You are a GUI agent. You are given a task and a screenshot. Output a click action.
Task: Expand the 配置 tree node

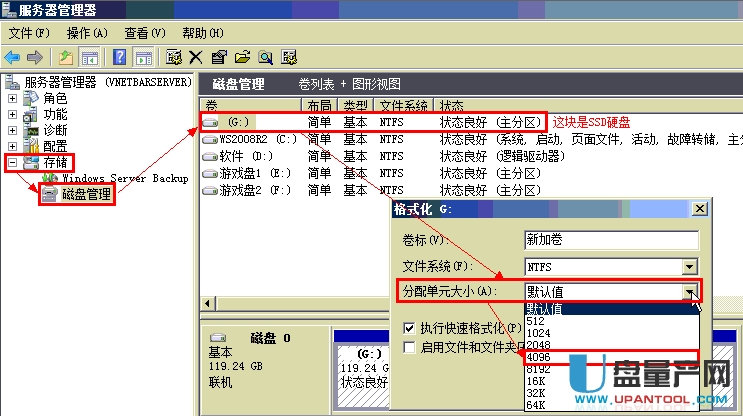pyautogui.click(x=13, y=146)
